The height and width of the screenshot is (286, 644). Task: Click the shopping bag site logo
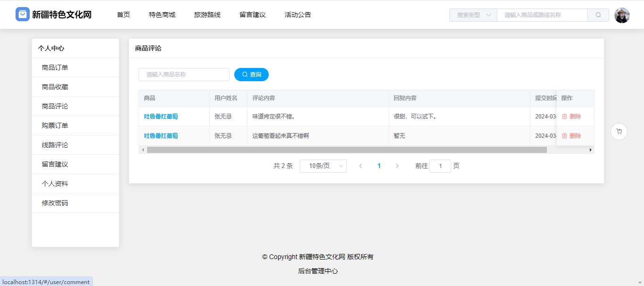point(23,15)
